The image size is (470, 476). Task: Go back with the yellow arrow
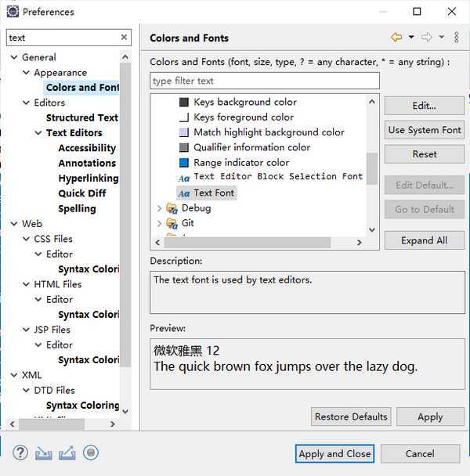tap(396, 38)
